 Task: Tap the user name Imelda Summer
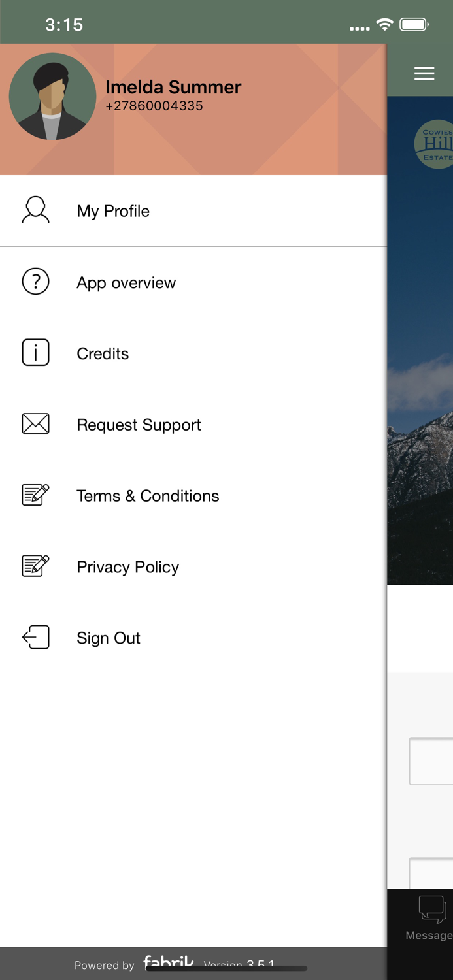pyautogui.click(x=173, y=87)
